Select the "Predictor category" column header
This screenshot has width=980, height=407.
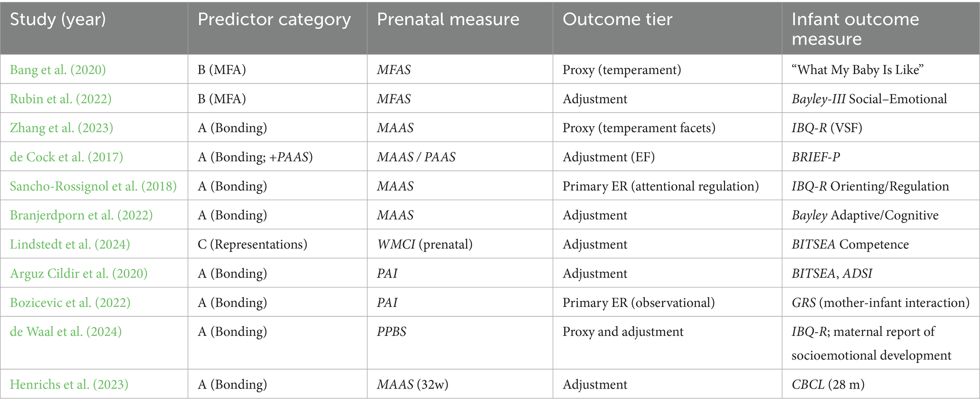(x=274, y=19)
